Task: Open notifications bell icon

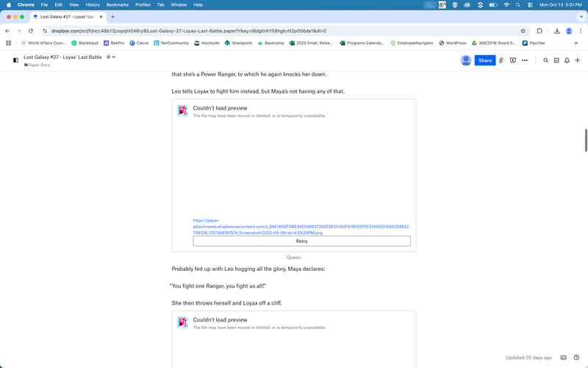Action: 567,60
